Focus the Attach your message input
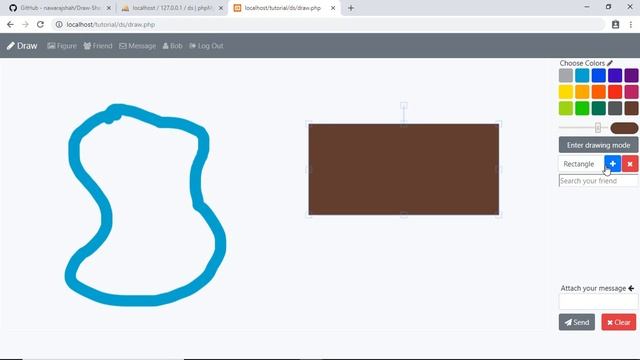Screen dimensions: 640x360 [598, 302]
